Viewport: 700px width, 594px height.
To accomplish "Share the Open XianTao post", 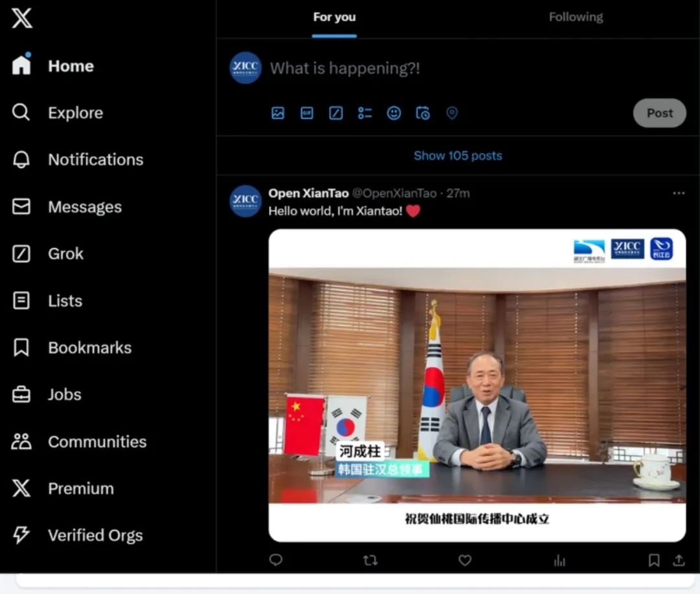I will tap(679, 560).
